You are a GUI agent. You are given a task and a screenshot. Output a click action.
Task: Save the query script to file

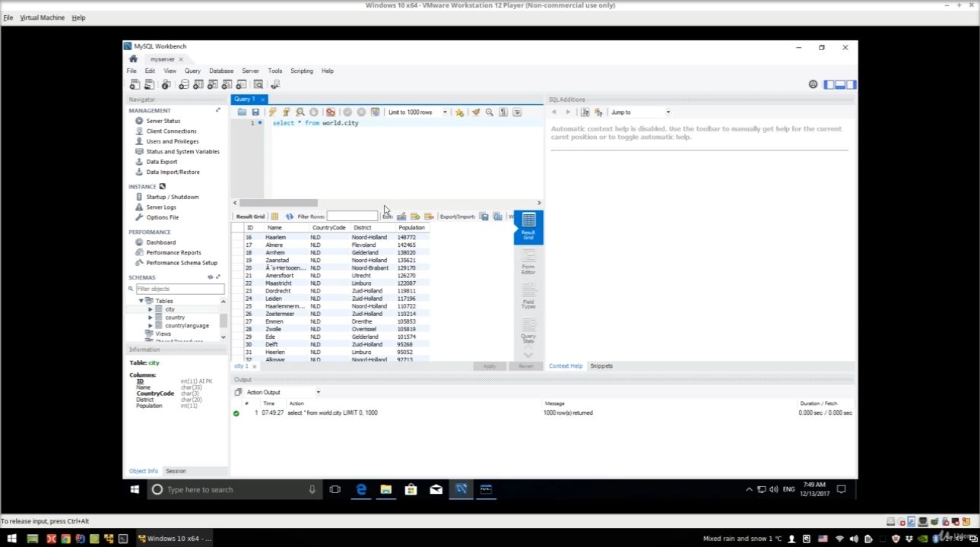pos(255,112)
